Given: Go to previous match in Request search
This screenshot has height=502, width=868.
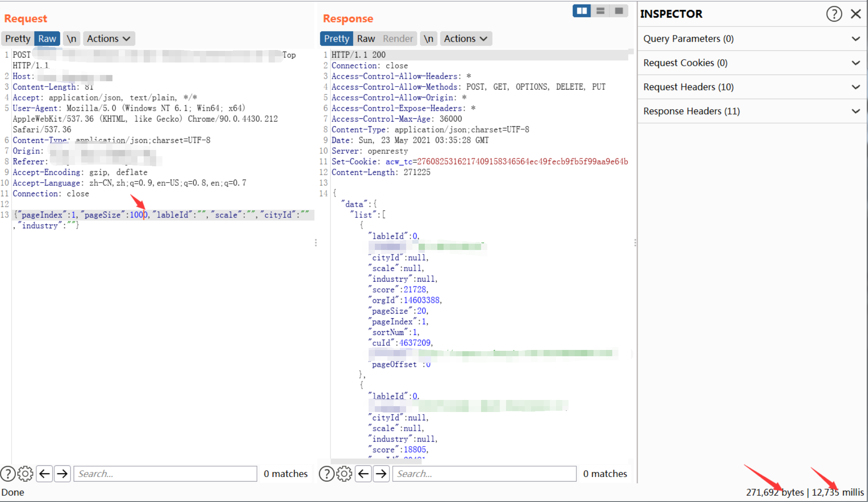Looking at the screenshot, I should (45, 474).
